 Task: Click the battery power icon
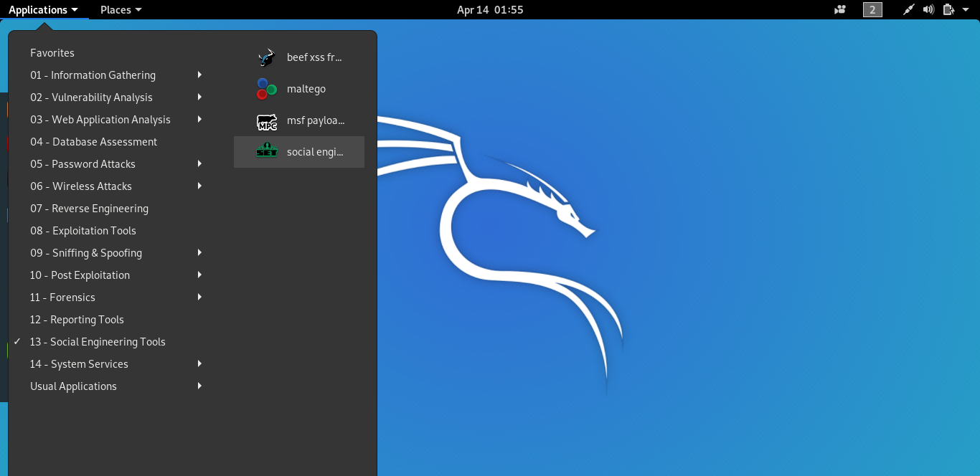pyautogui.click(x=948, y=10)
